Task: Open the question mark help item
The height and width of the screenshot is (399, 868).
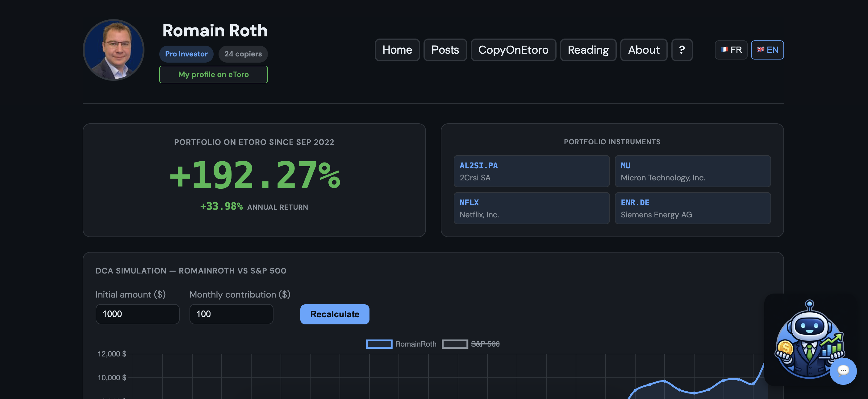Action: [x=682, y=50]
